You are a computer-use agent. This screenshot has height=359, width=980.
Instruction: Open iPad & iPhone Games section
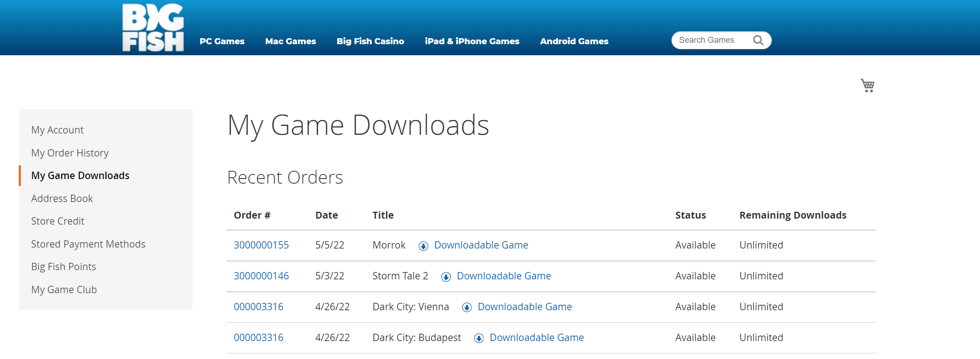click(472, 41)
